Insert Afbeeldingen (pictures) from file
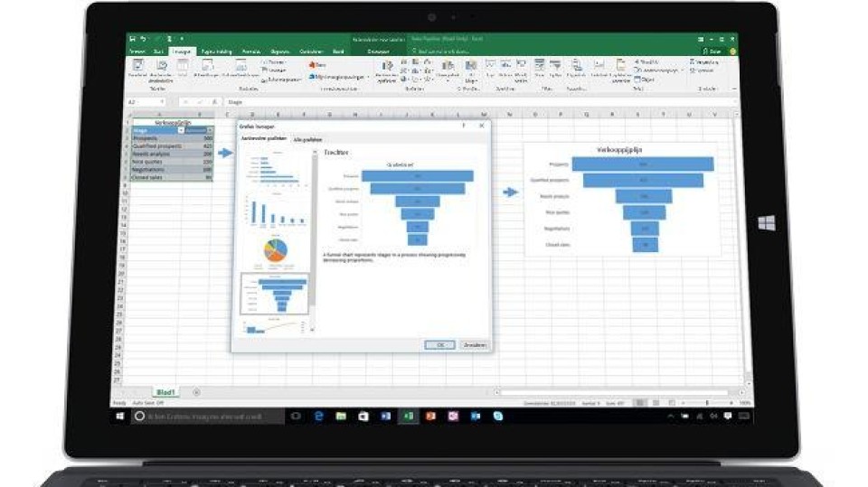This screenshot has width=868, height=487. tap(207, 69)
